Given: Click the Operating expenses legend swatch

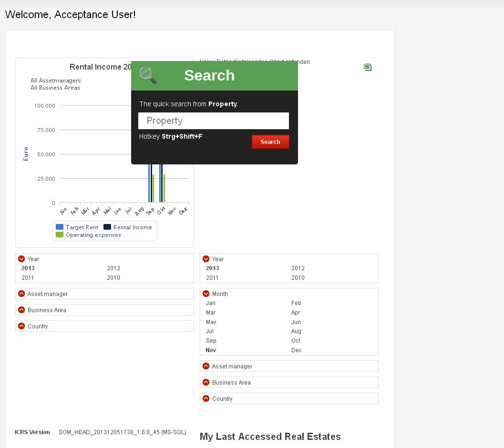Looking at the screenshot, I should coord(60,235).
